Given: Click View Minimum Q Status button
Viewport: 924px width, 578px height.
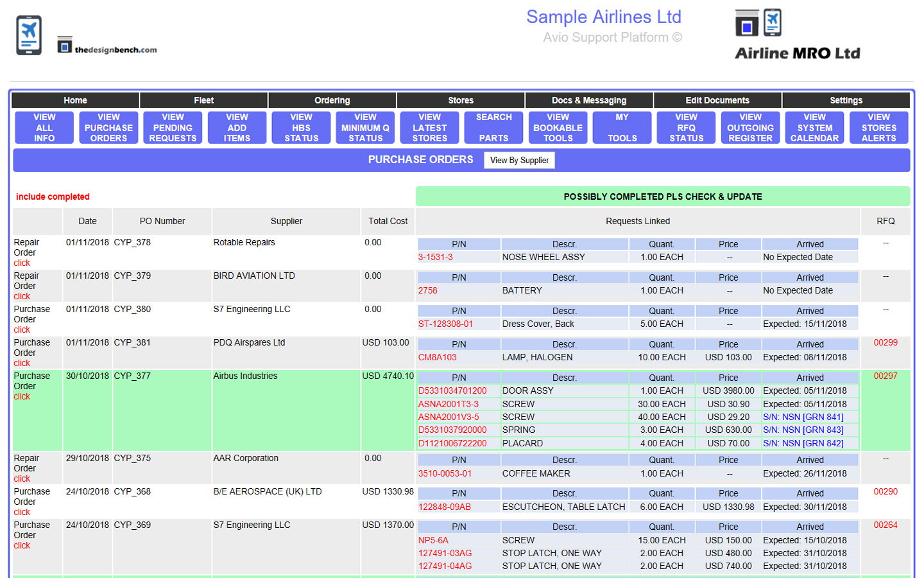Looking at the screenshot, I should (x=365, y=128).
